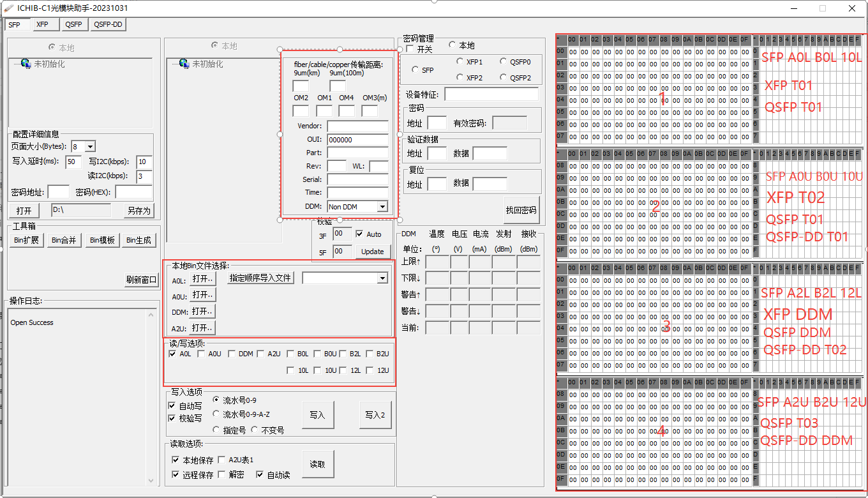Toggle the Auto checksum checkbox
Viewport: 868px width, 498px height.
coord(359,234)
